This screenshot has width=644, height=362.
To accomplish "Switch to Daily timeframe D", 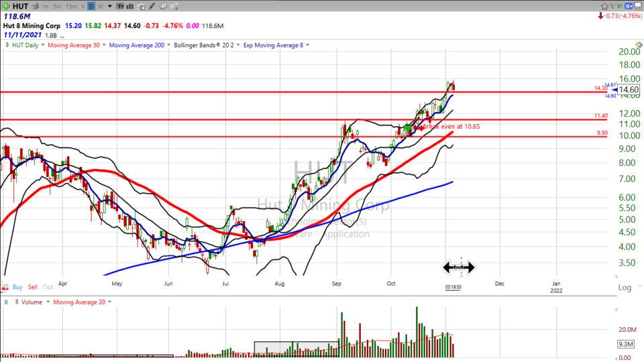I will coord(91,6).
